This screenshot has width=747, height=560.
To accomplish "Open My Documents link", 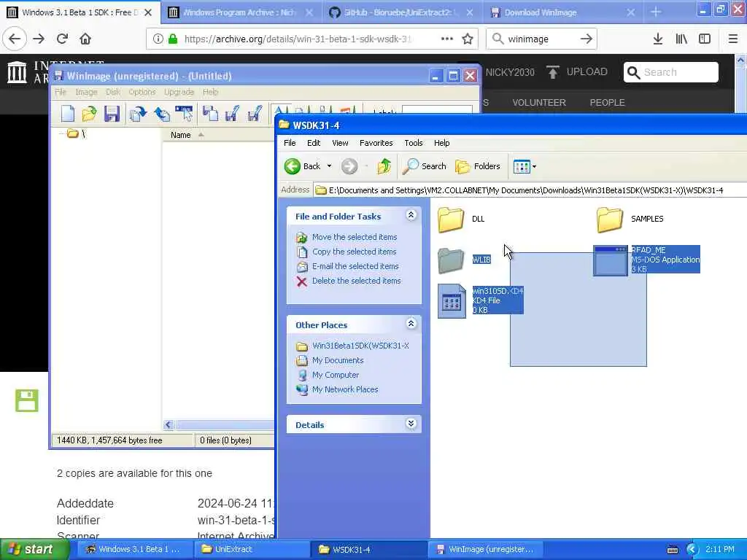I will pyautogui.click(x=338, y=360).
